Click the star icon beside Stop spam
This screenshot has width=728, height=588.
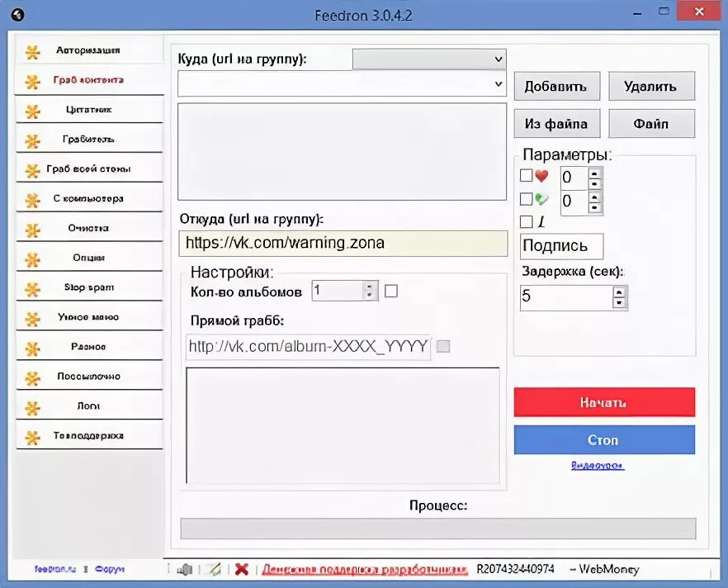point(32,289)
